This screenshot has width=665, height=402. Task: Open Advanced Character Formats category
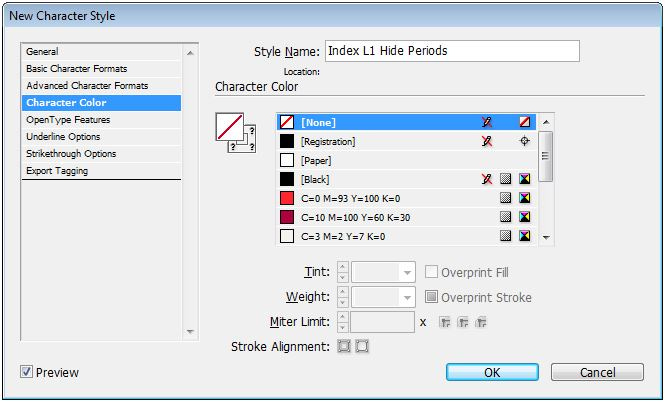101,86
